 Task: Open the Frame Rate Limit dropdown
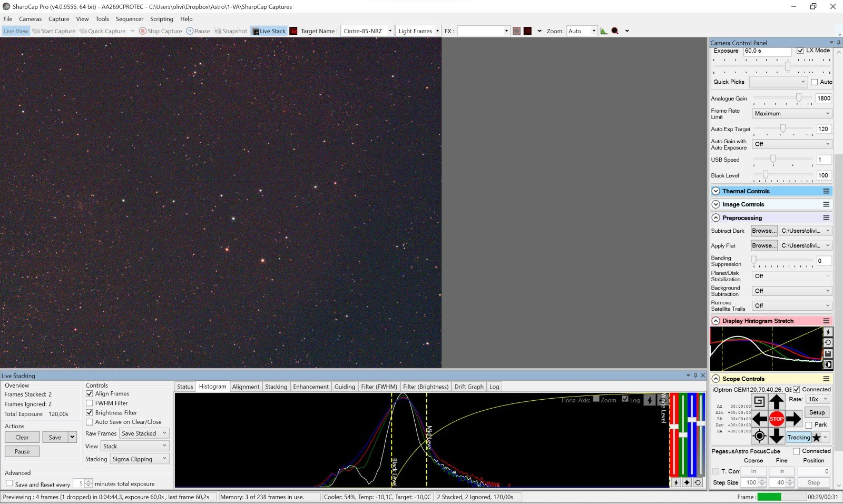(791, 114)
